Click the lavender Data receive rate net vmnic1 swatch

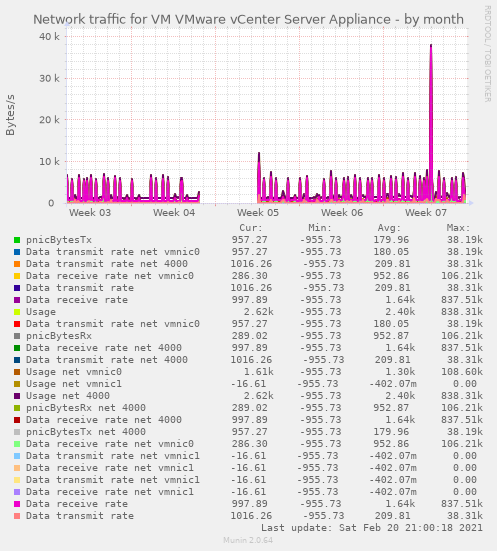click(17, 492)
